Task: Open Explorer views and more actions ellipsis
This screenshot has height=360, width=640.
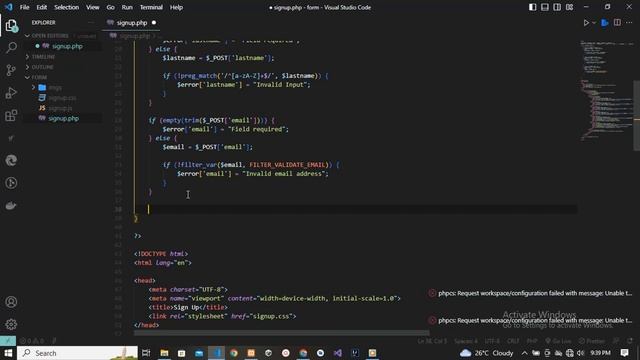Action: (91, 23)
